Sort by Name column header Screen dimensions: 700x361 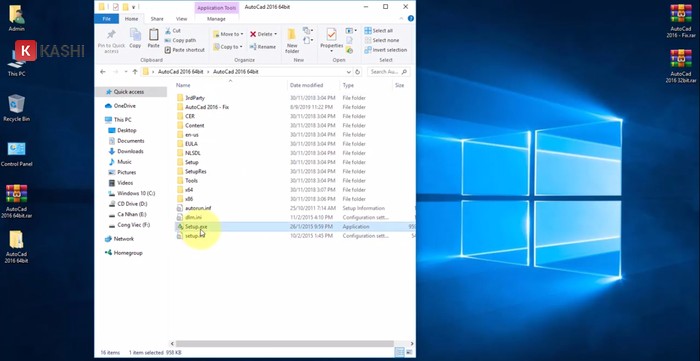183,85
